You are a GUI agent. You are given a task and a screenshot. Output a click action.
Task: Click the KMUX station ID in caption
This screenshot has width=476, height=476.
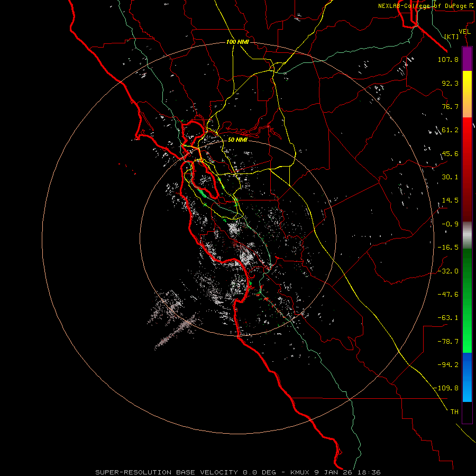coord(301,472)
